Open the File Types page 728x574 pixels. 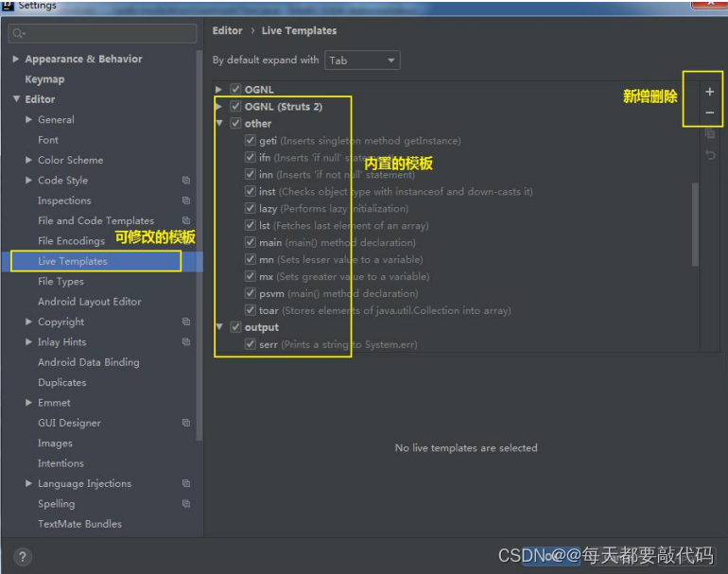(x=61, y=282)
